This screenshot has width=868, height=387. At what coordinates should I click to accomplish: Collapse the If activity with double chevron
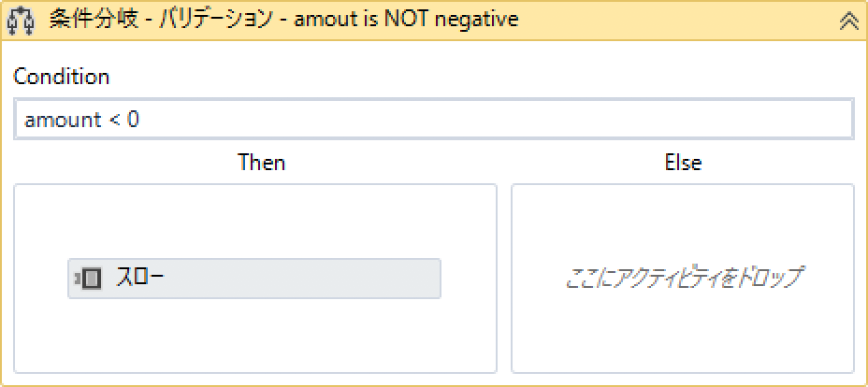pyautogui.click(x=849, y=21)
